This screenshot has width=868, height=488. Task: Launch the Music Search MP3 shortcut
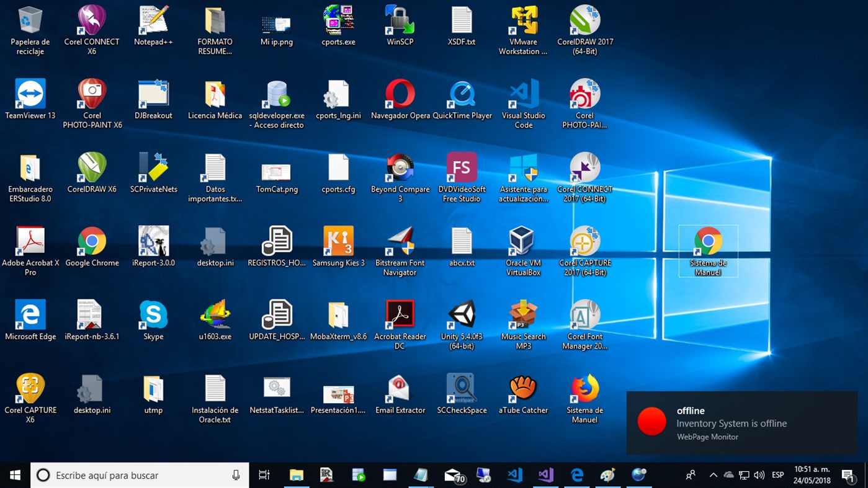pos(523,325)
